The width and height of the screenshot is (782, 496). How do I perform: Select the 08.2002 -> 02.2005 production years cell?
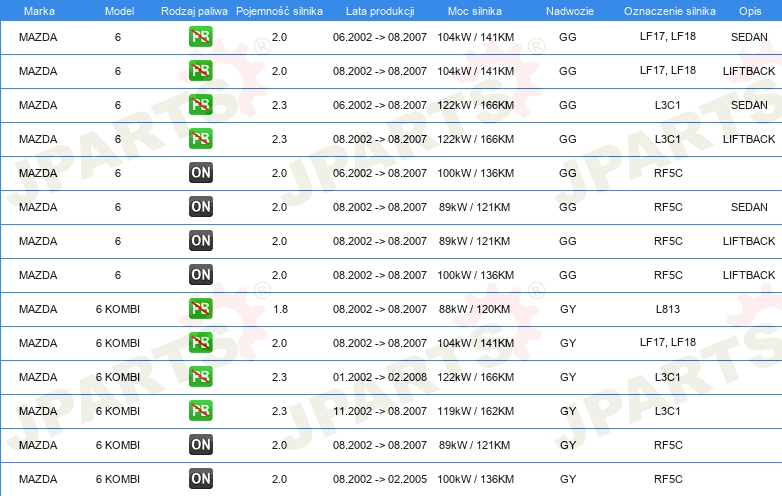(380, 479)
